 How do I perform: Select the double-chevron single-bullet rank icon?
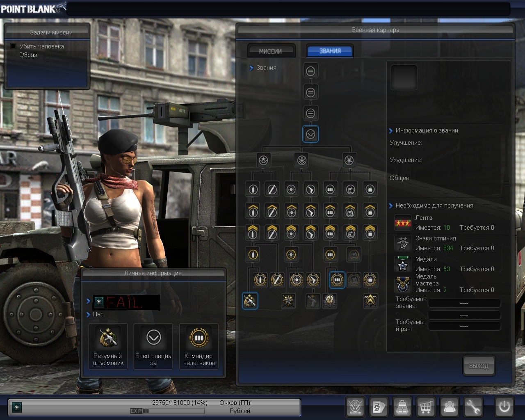[253, 232]
